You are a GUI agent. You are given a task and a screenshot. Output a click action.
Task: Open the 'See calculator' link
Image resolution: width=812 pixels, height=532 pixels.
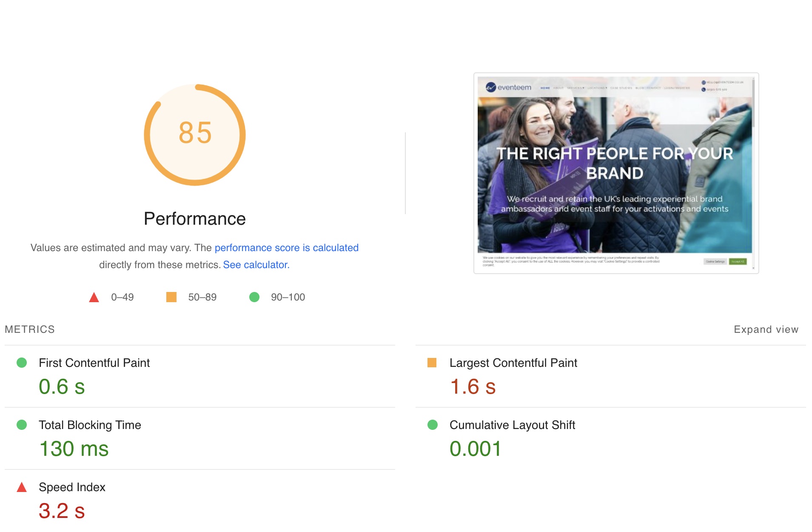pyautogui.click(x=255, y=265)
